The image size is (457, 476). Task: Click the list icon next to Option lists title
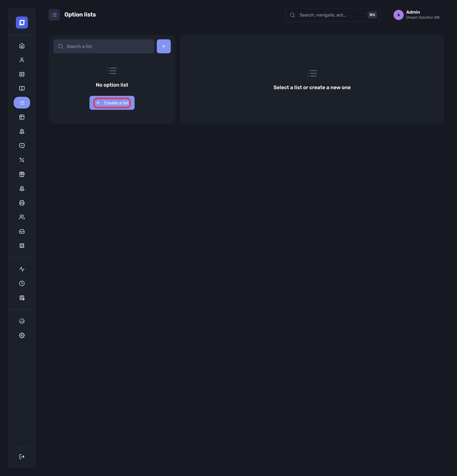point(54,15)
